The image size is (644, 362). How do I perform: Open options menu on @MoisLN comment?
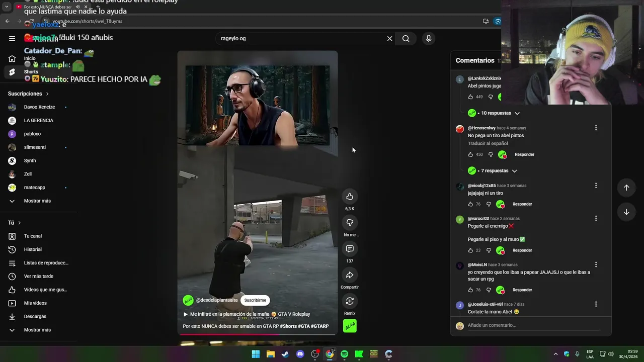click(x=596, y=264)
